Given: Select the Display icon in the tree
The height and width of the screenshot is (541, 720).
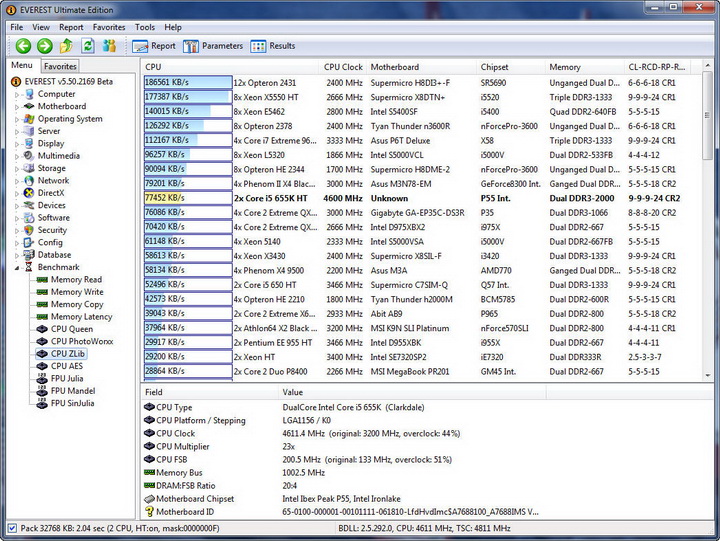Looking at the screenshot, I should tap(29, 144).
